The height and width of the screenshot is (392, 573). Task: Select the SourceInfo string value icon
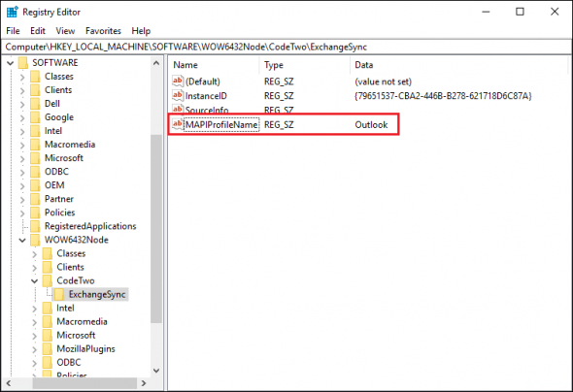[178, 109]
